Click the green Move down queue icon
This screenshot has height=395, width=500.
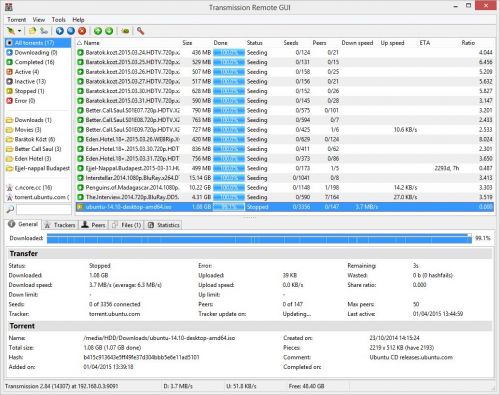pyautogui.click(x=109, y=31)
